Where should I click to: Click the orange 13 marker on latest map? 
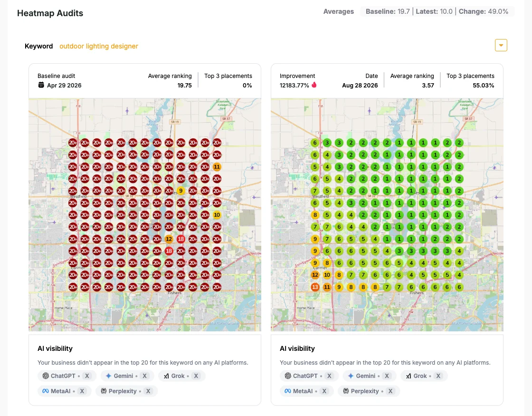[315, 287]
